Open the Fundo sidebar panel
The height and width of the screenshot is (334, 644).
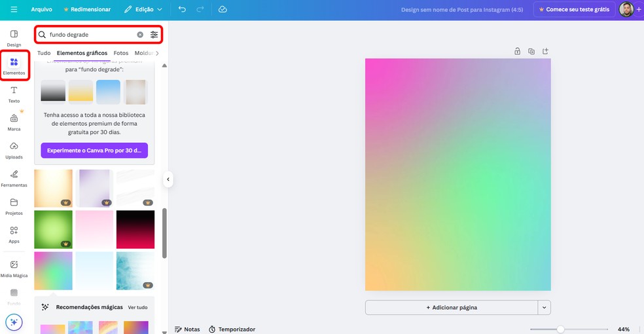(x=14, y=297)
